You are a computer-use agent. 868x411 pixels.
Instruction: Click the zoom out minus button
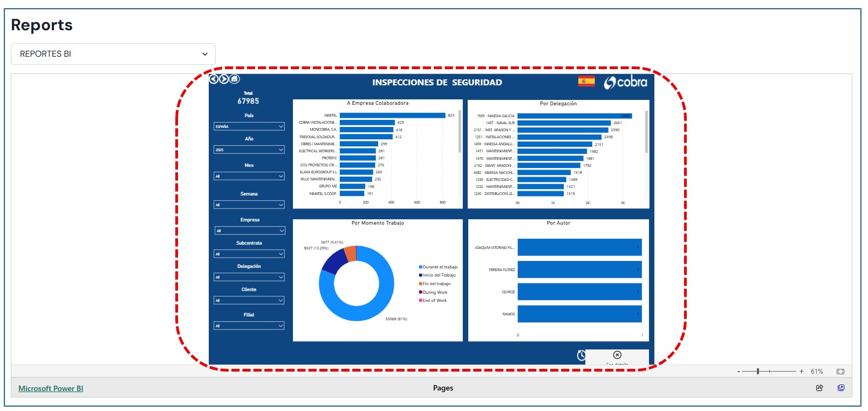[x=739, y=372]
